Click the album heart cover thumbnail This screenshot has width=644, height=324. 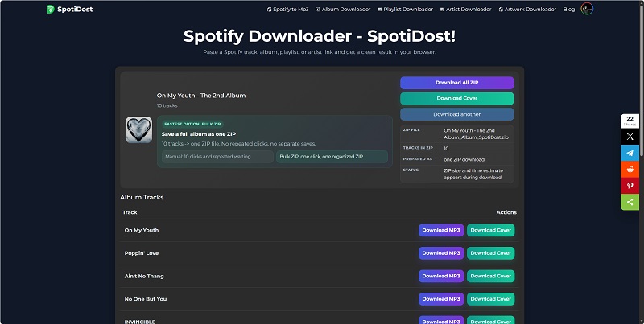138,129
